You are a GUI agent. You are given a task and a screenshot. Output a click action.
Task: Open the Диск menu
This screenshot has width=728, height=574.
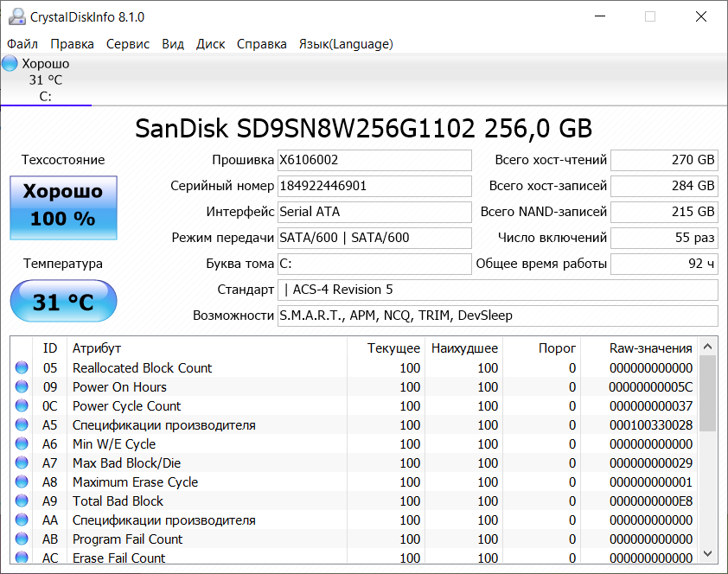click(210, 44)
